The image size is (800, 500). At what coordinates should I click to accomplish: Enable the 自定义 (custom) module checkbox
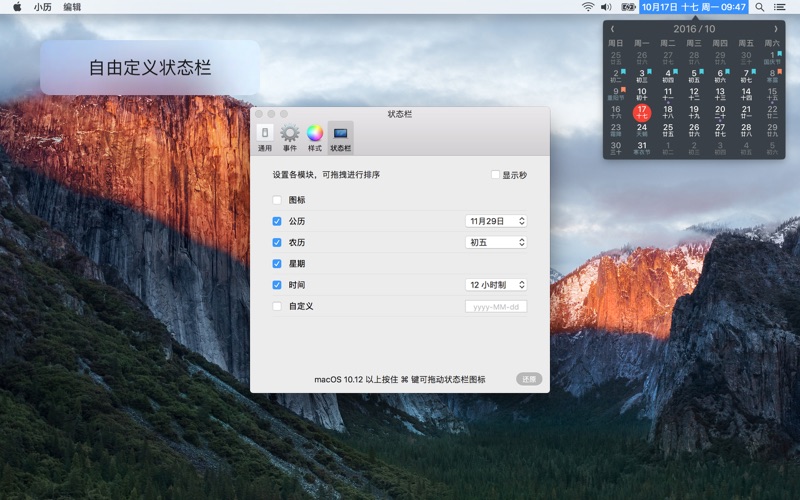[x=277, y=306]
